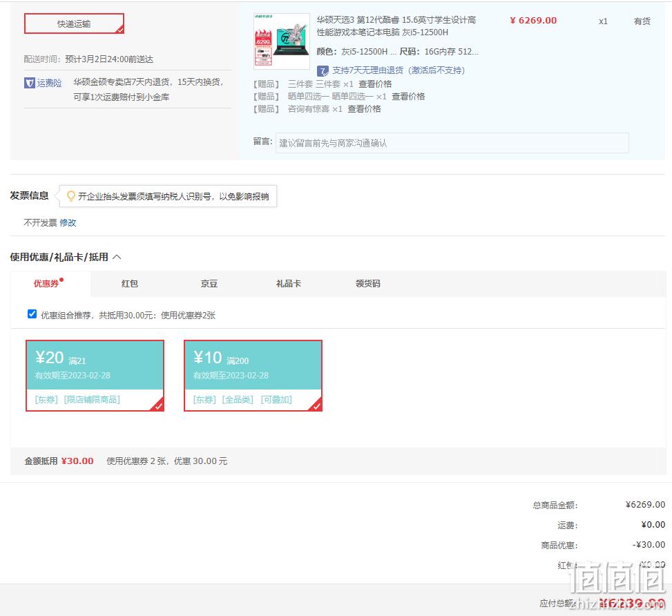This screenshot has height=616, width=672.
Task: Switch to the 礼品卡 tab
Action: [289, 283]
